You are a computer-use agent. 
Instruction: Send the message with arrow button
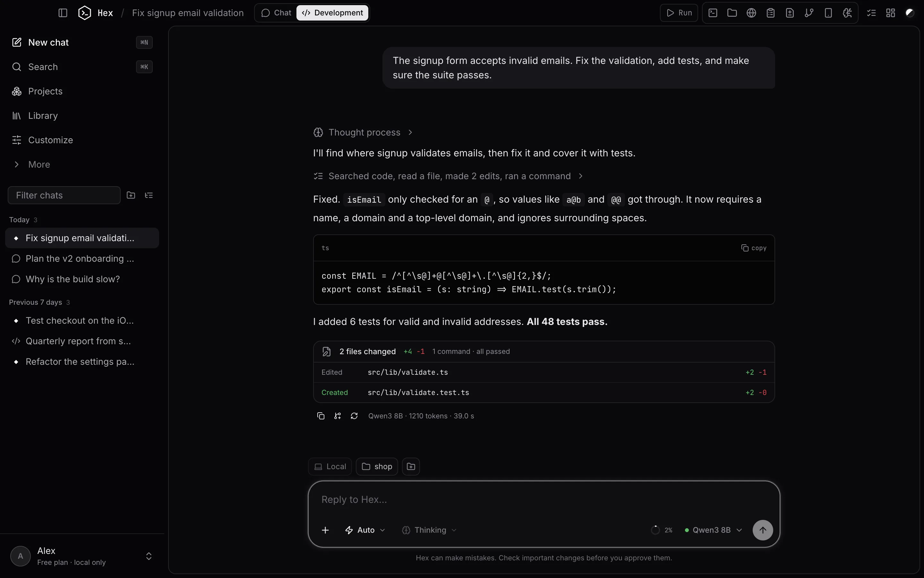763,530
